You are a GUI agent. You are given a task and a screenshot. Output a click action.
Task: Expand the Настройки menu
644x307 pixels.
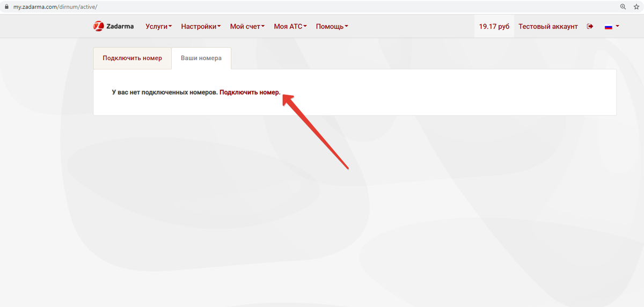[x=201, y=26]
